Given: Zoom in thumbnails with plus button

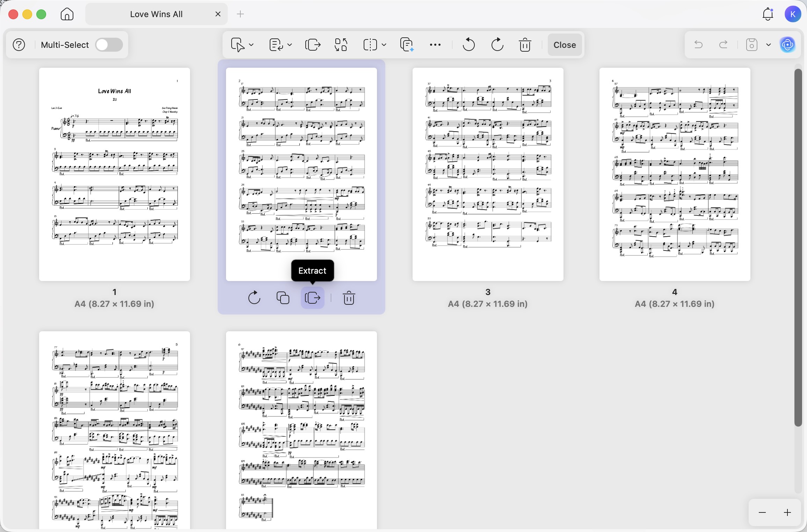Looking at the screenshot, I should (787, 512).
